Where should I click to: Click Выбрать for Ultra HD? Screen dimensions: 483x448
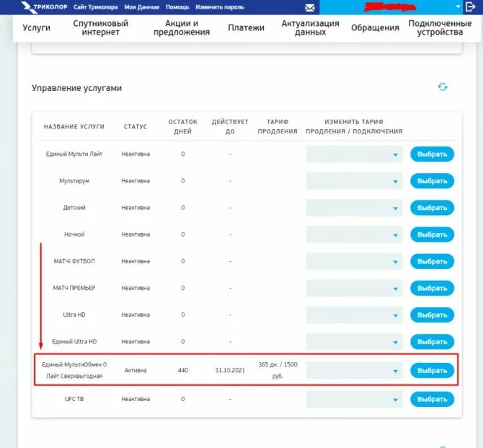[432, 315]
